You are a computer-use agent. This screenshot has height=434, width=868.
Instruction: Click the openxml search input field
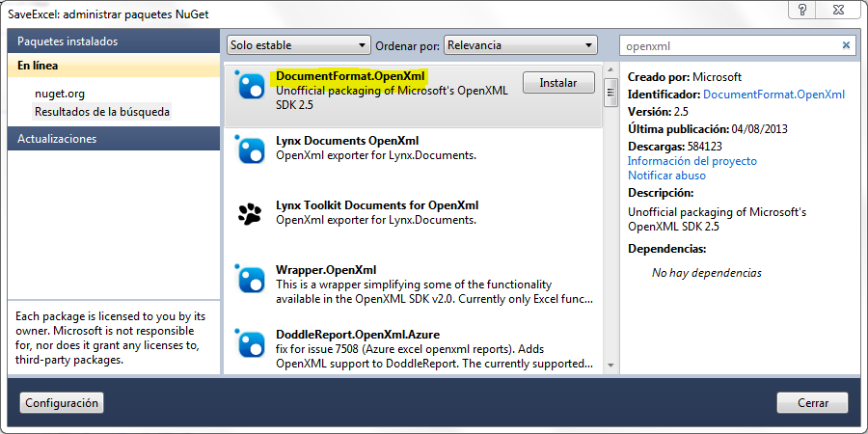pos(731,46)
